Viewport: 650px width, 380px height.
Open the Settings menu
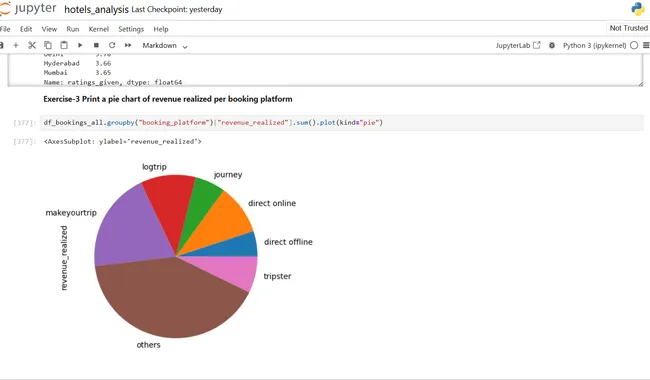(x=131, y=29)
